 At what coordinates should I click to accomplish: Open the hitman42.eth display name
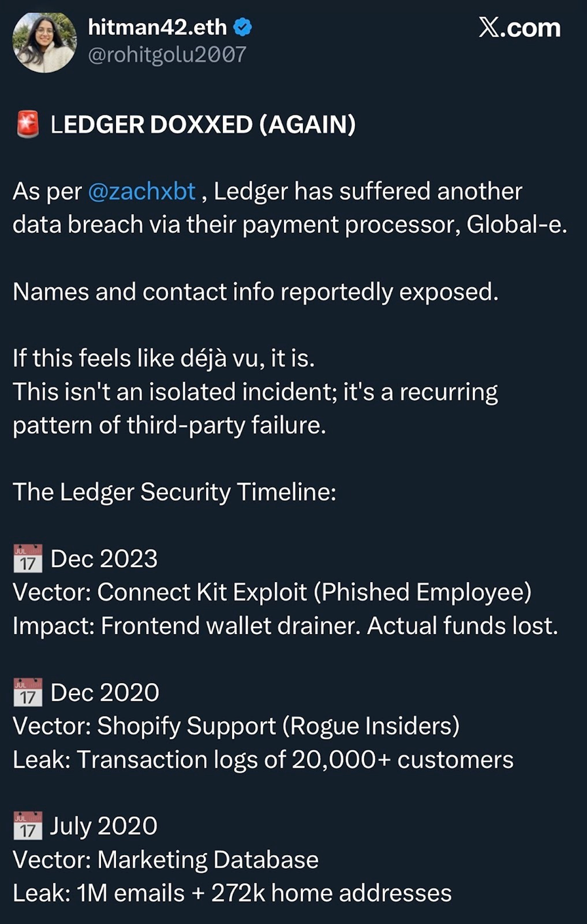pyautogui.click(x=157, y=28)
